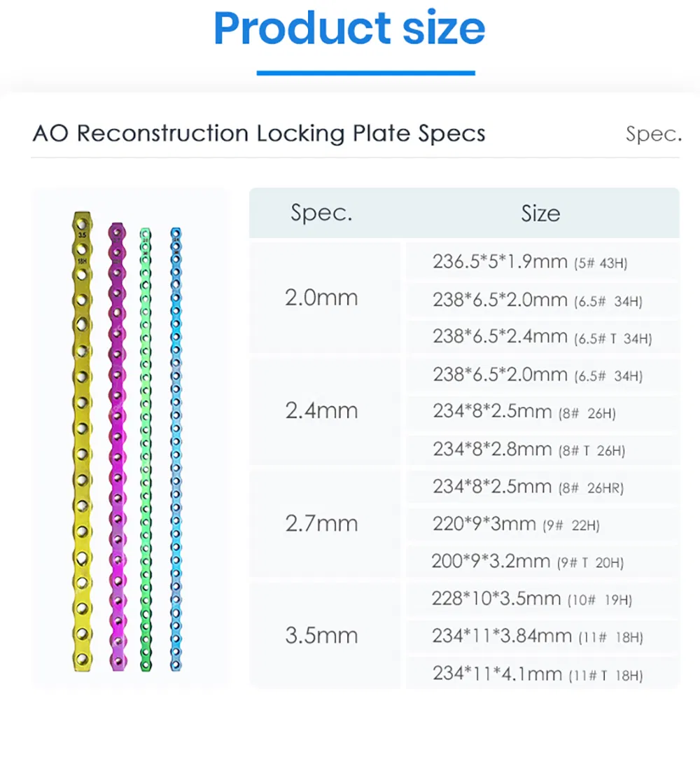This screenshot has width=700, height=757.
Task: Choose the 228*10*3.5mm size row
Action: (x=532, y=599)
